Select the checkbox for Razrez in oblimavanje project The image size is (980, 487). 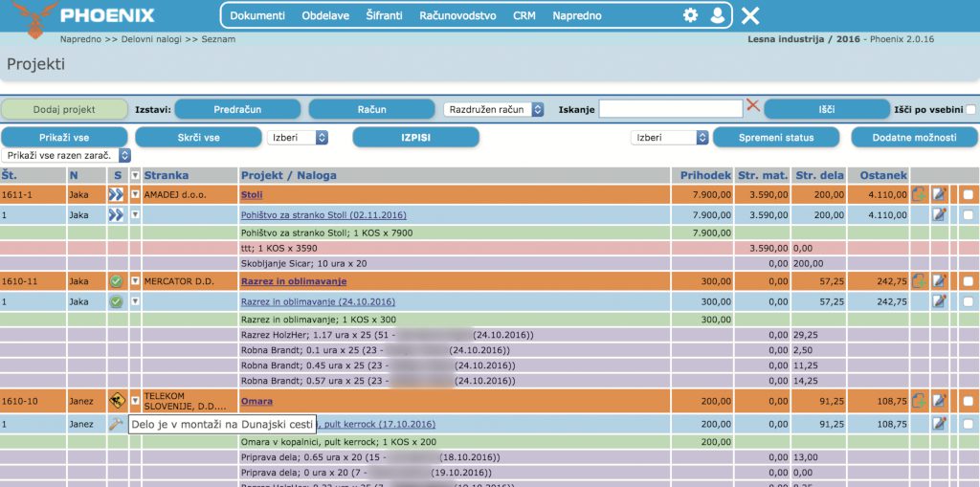pyautogui.click(x=969, y=281)
